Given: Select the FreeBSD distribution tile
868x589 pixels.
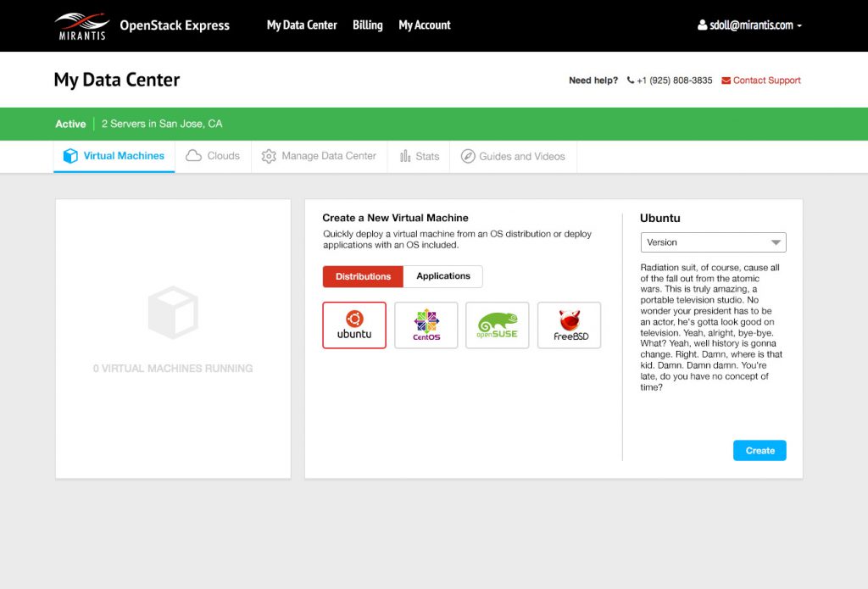Looking at the screenshot, I should (x=569, y=325).
